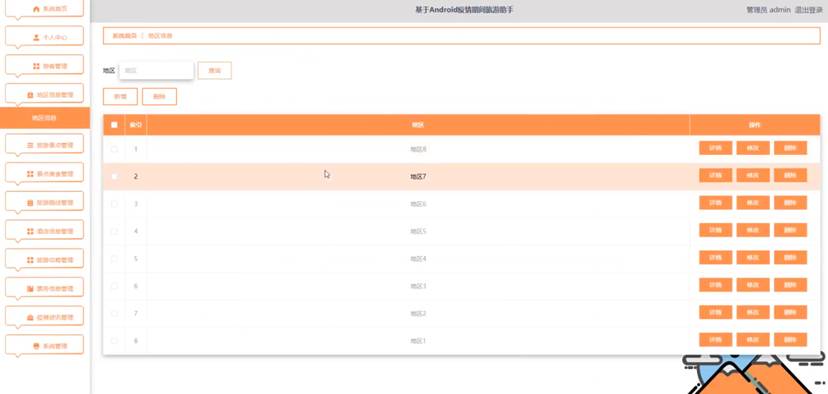The width and height of the screenshot is (828, 394).
Task: Click 退出登录 to log out
Action: click(808, 10)
